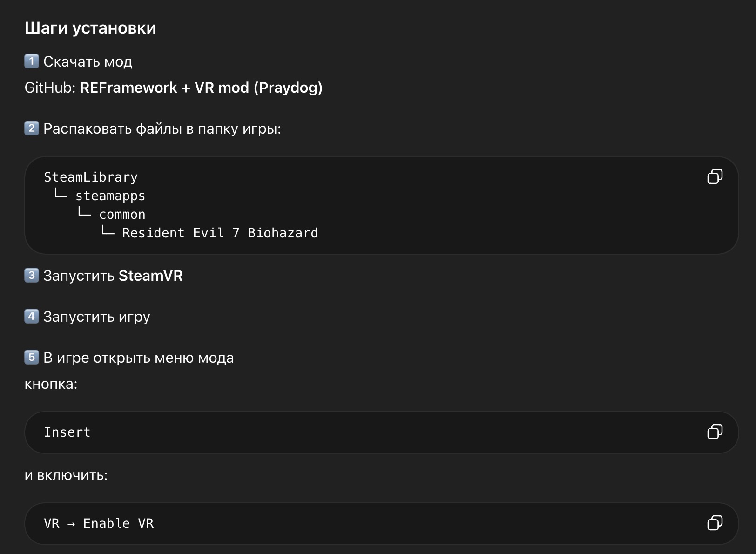
Task: Click the кнопка: label text
Action: coord(52,384)
